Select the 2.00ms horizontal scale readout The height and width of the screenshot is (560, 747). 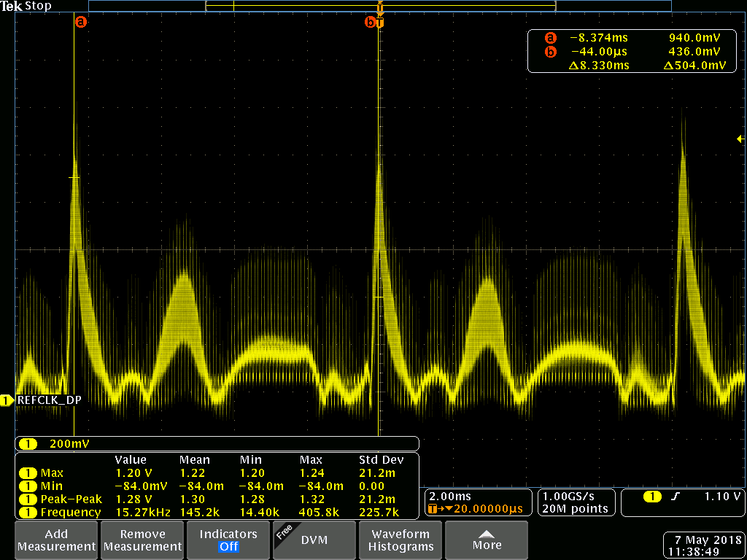tap(446, 496)
